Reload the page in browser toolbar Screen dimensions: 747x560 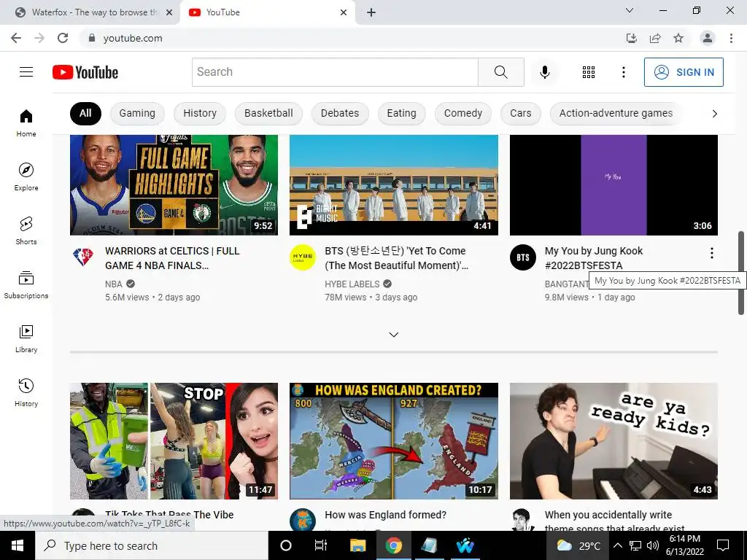coord(63,38)
